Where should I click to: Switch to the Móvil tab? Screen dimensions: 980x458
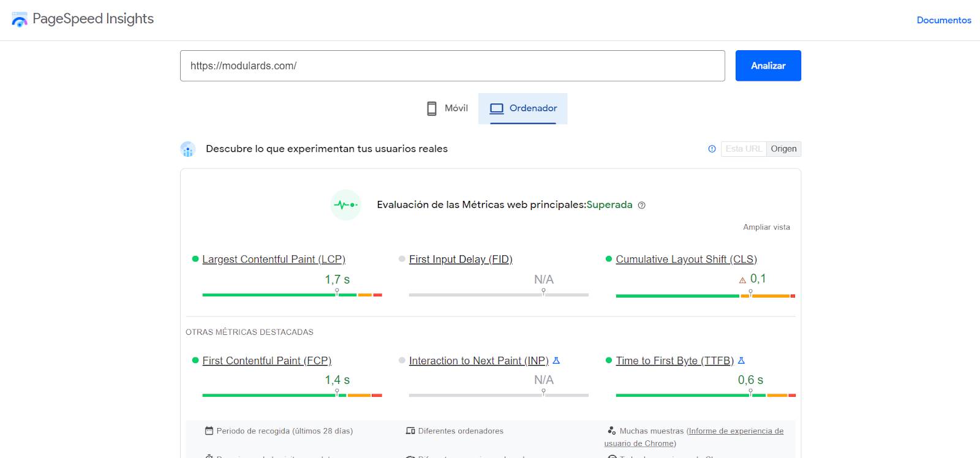[447, 108]
